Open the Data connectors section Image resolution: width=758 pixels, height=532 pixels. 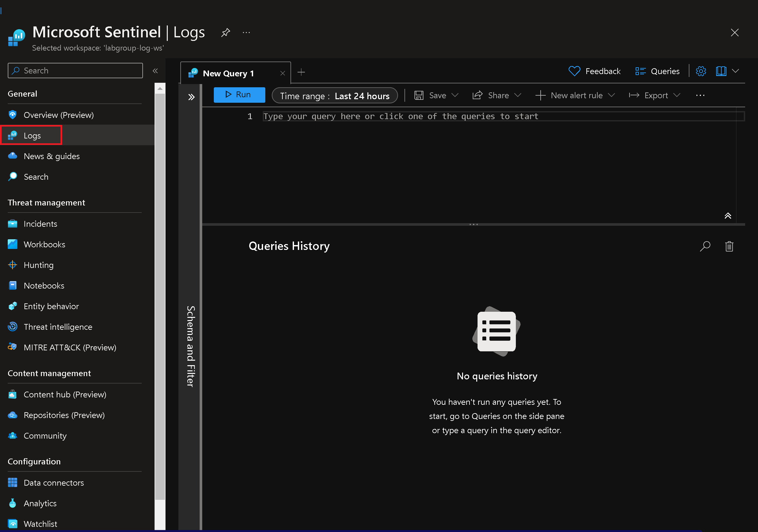pyautogui.click(x=53, y=482)
